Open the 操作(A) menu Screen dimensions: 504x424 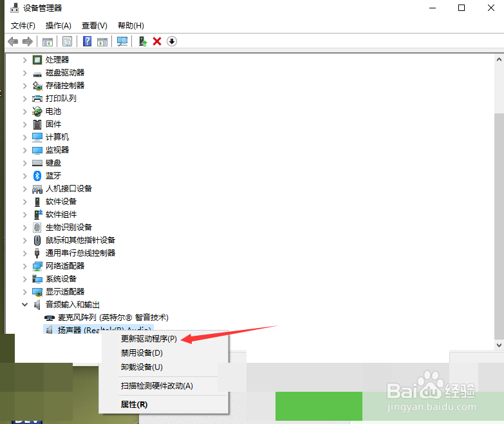tap(58, 25)
